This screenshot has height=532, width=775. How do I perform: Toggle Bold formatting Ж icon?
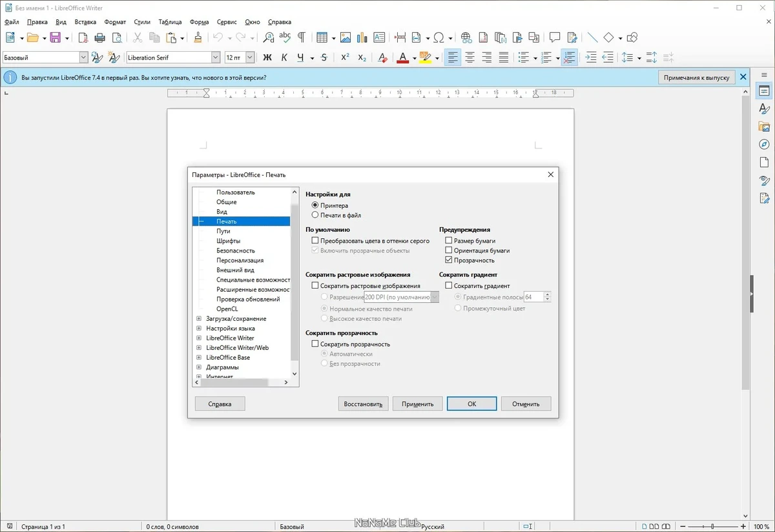pos(268,57)
